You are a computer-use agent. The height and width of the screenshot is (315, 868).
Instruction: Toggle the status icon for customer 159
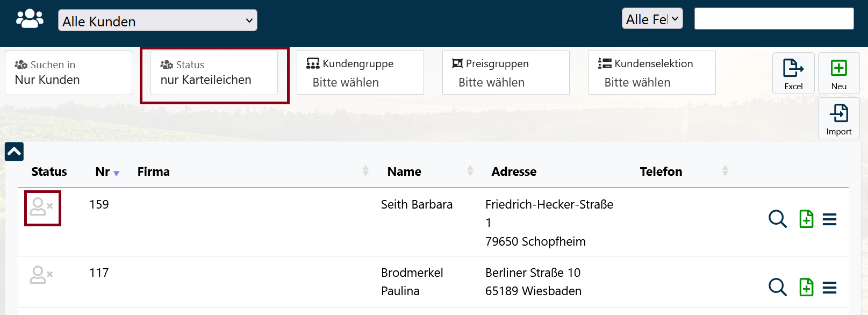tap(42, 207)
